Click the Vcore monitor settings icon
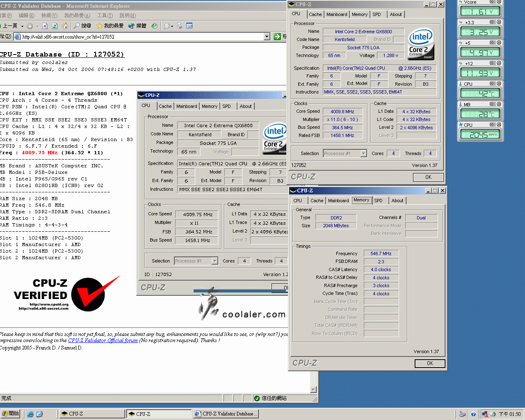The width and height of the screenshot is (525, 420). [x=493, y=2]
